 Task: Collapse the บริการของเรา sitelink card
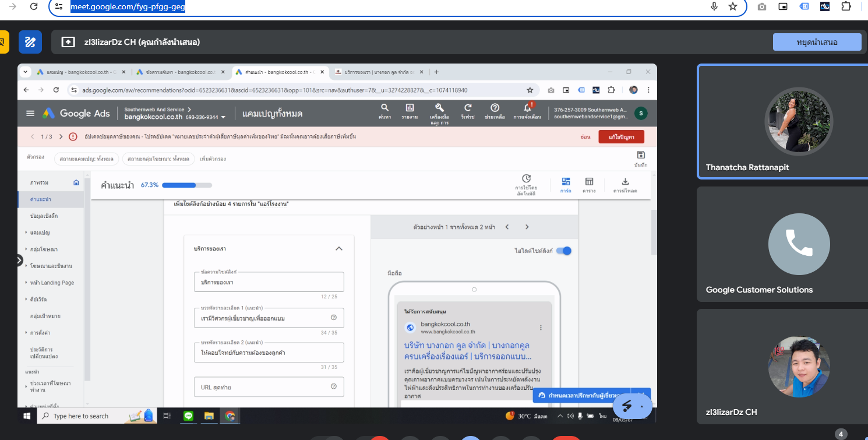[339, 249]
